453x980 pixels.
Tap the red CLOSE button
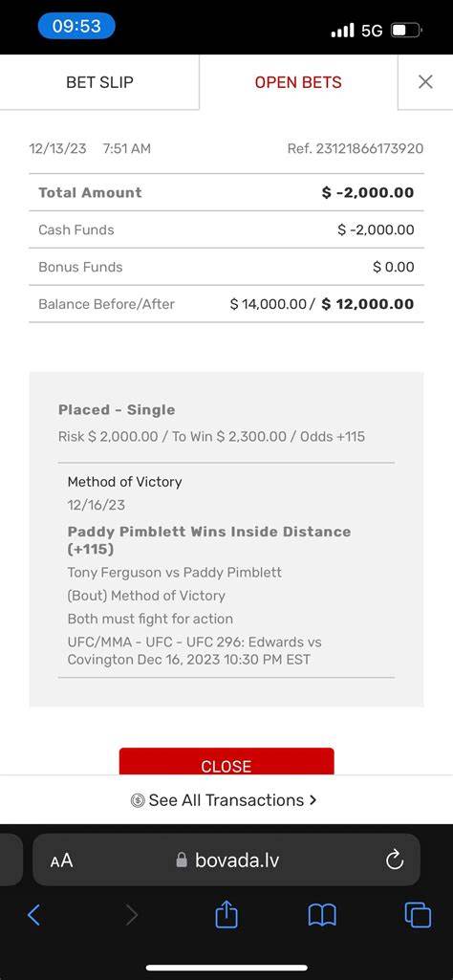[x=226, y=762]
